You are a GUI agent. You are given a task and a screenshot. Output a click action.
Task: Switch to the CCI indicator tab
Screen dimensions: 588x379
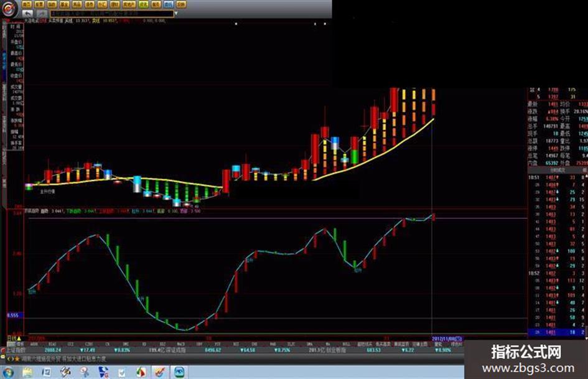click(70, 344)
